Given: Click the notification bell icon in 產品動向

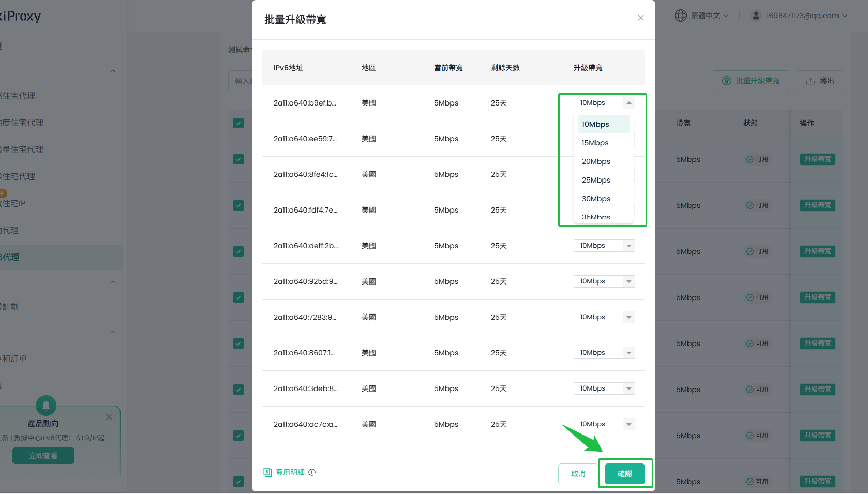Looking at the screenshot, I should [46, 406].
